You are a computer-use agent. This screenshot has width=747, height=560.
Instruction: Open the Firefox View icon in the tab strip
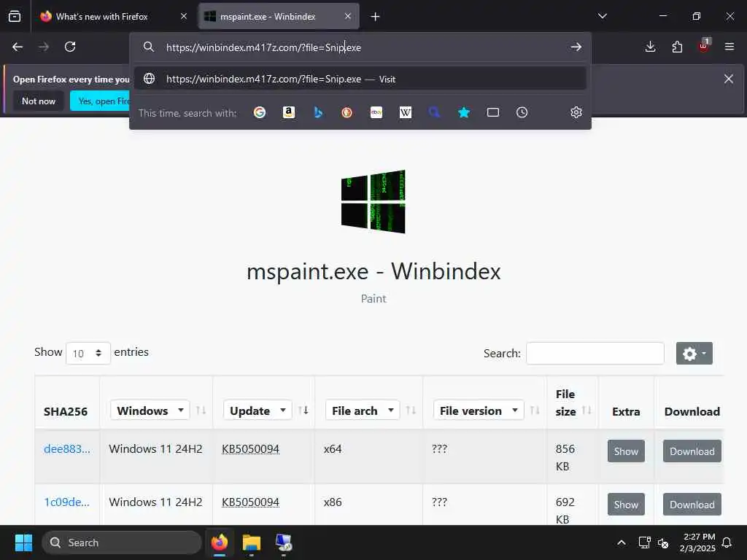click(15, 16)
